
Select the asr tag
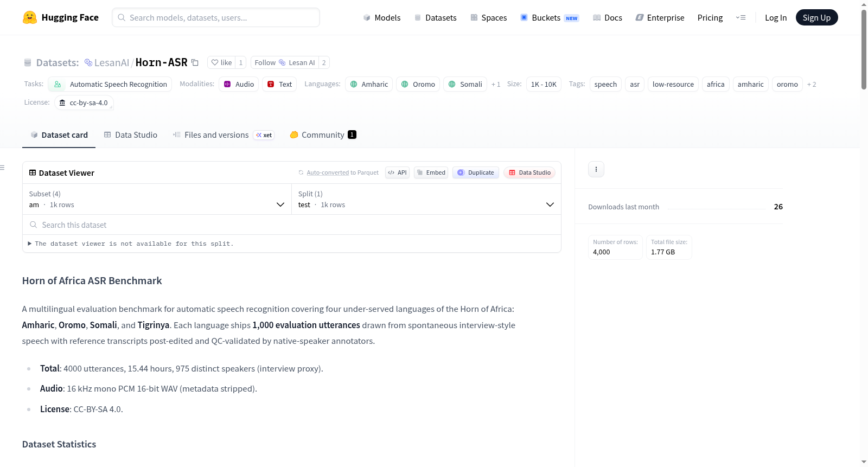click(635, 84)
